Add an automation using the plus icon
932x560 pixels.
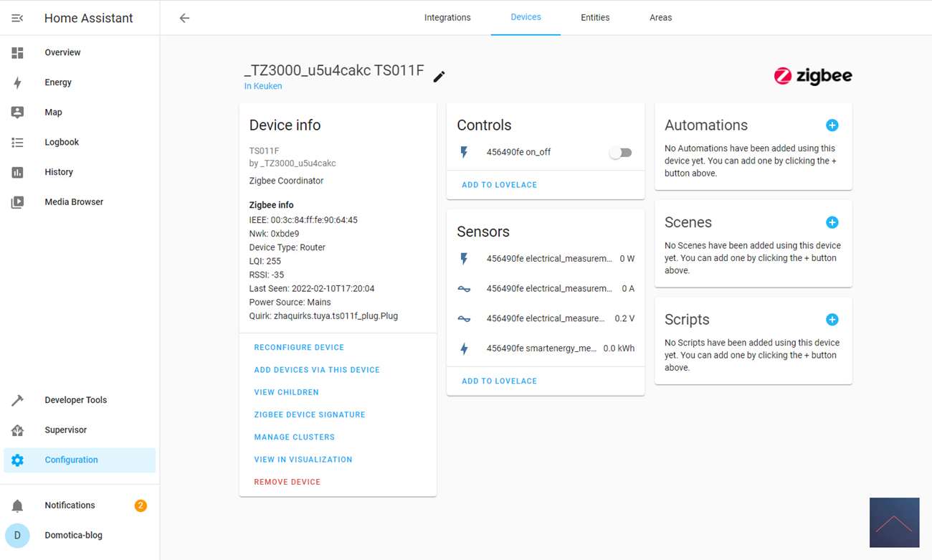832,125
